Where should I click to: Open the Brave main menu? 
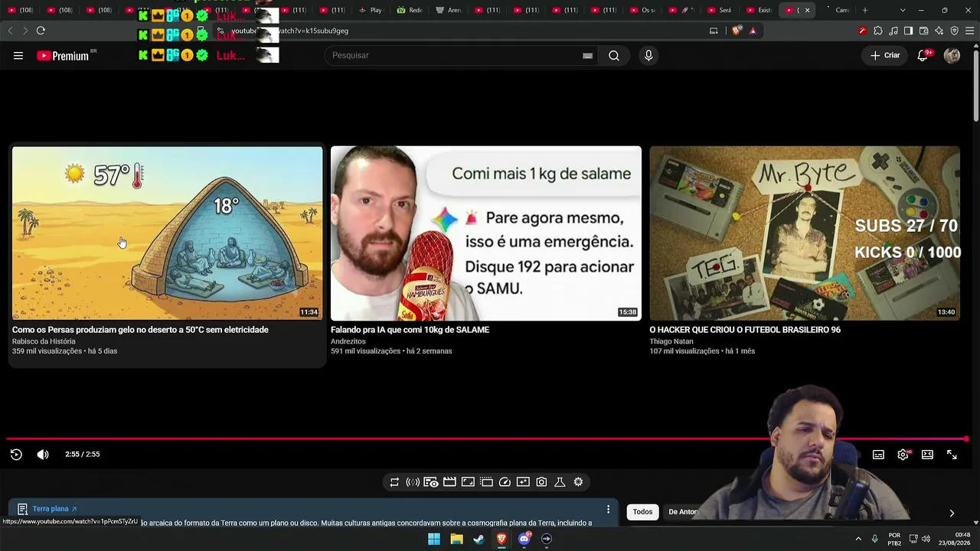tap(970, 31)
